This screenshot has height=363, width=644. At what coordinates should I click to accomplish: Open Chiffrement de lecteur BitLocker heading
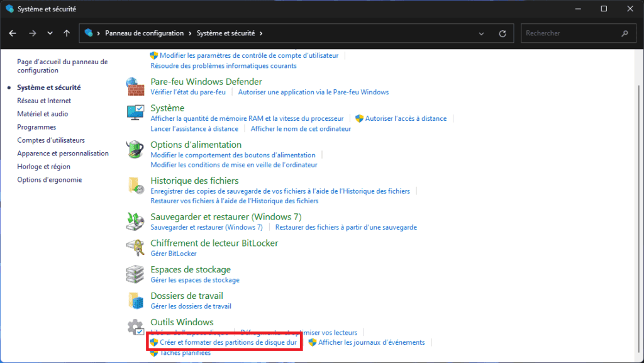(x=214, y=243)
